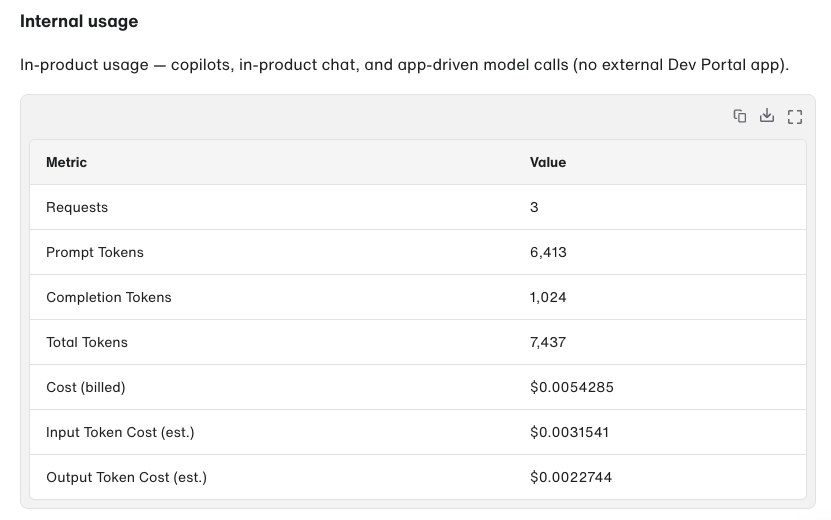
Task: Expand table to fullscreen view
Action: click(x=794, y=117)
